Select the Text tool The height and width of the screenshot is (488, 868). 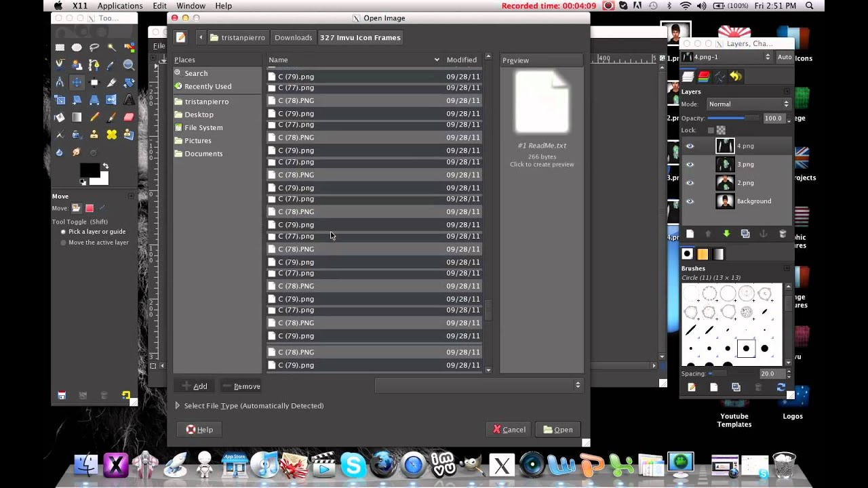coord(129,100)
